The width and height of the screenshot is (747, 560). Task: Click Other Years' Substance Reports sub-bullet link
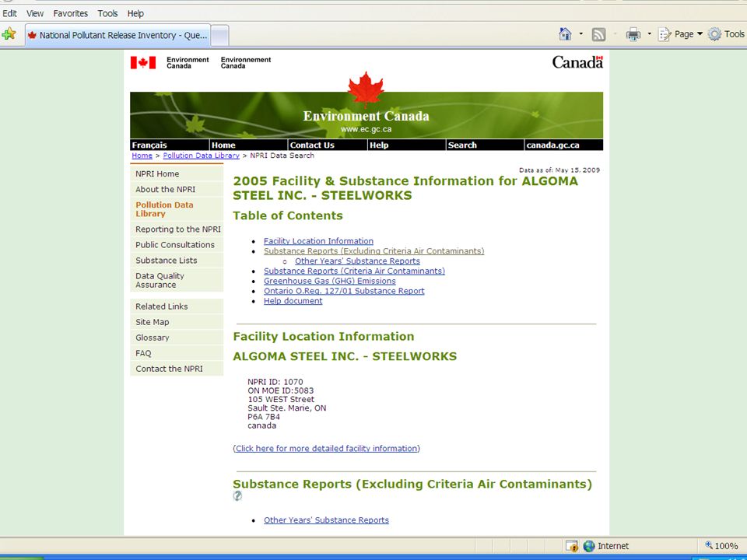[357, 261]
